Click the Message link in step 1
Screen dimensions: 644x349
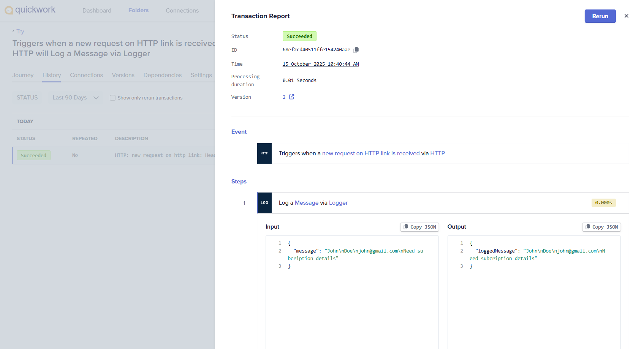click(x=307, y=203)
